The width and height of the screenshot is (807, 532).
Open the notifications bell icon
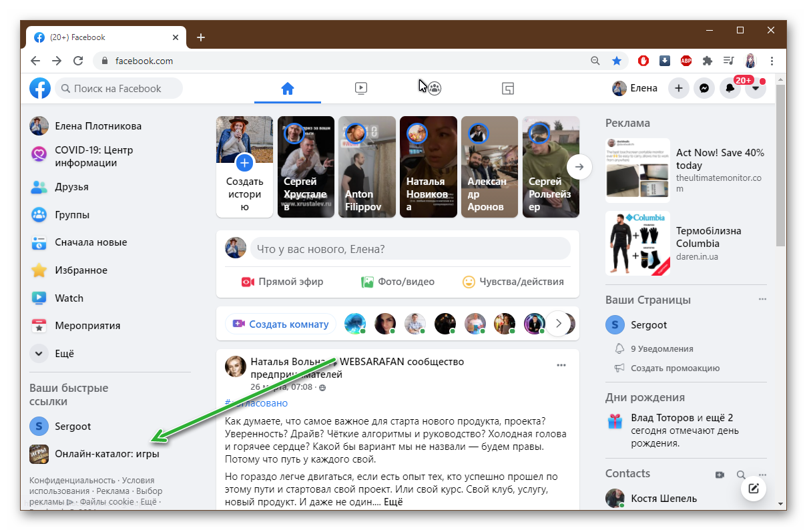point(730,88)
